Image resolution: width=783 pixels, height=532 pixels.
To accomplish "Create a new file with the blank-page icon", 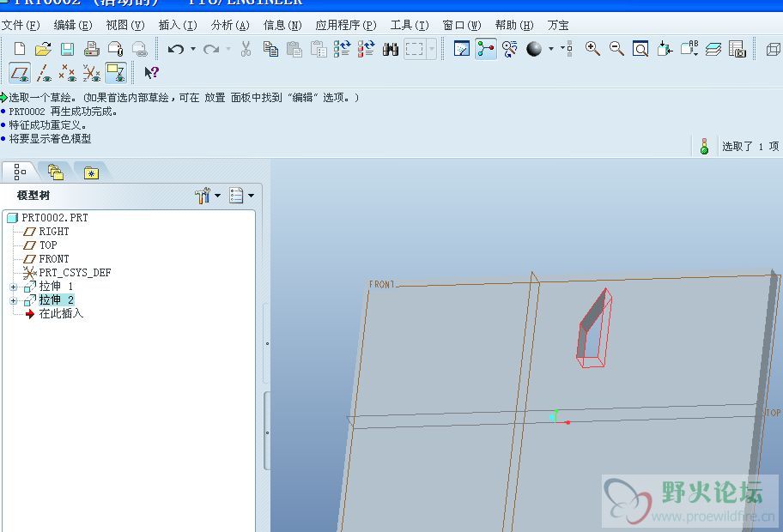I will [x=20, y=49].
